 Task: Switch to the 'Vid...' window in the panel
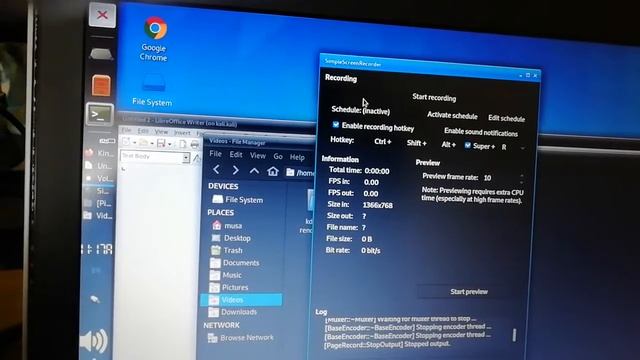point(99,215)
